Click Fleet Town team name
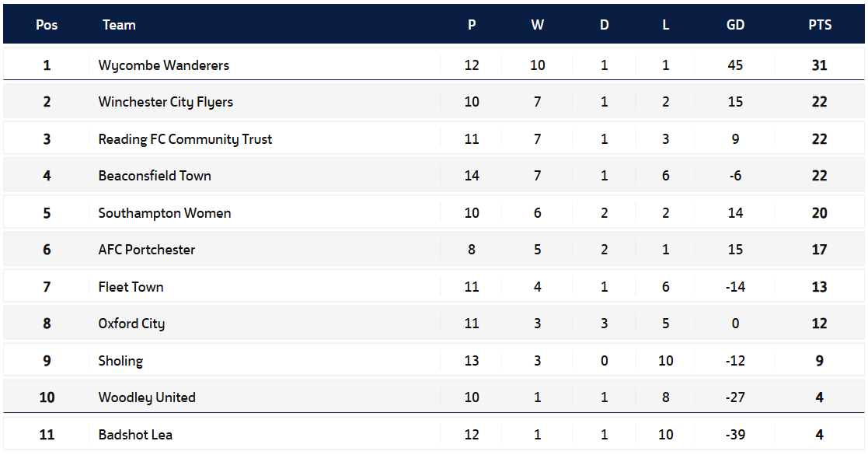868x455 pixels. [x=131, y=287]
